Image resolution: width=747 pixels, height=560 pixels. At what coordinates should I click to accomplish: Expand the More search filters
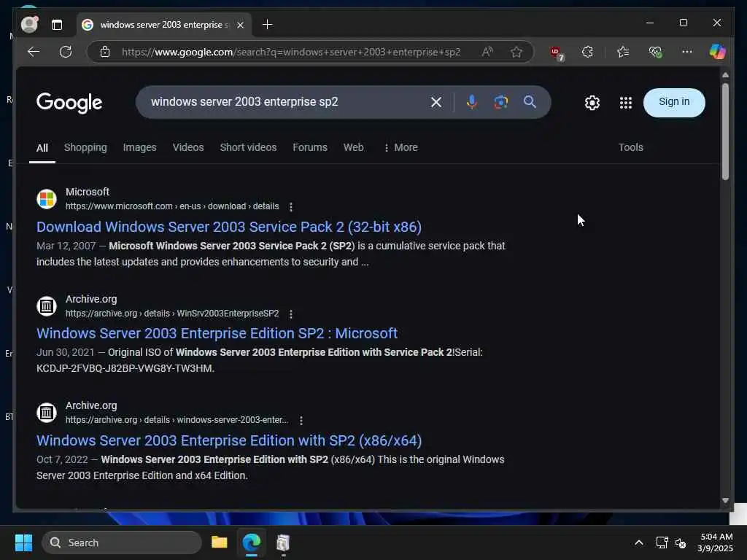point(400,147)
